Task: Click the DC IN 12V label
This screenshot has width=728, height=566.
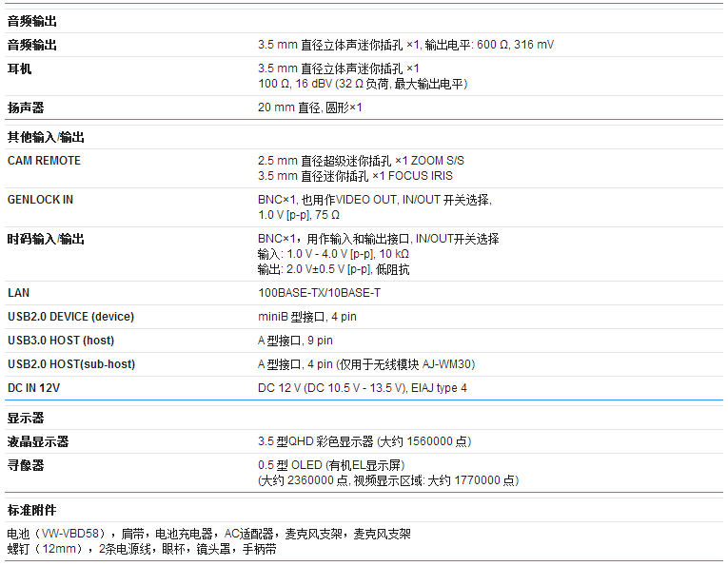Action: 33,388
